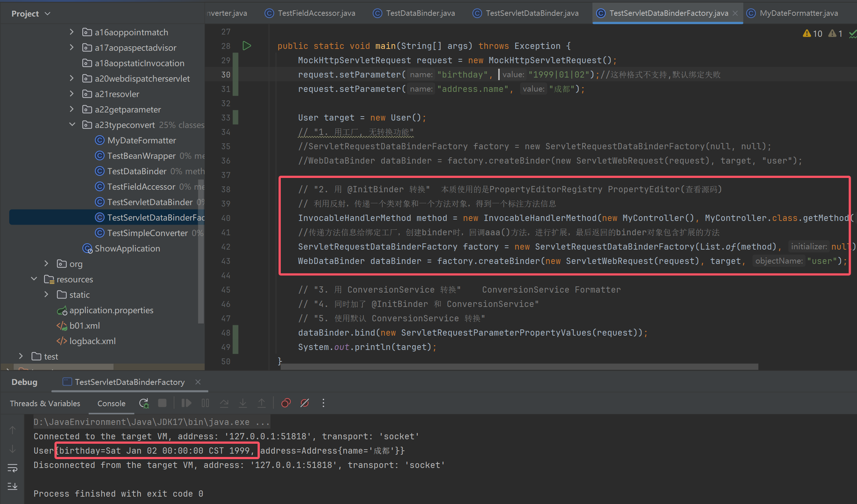The width and height of the screenshot is (857, 504).
Task: Click partially hidden nverter.java tab
Action: [227, 13]
